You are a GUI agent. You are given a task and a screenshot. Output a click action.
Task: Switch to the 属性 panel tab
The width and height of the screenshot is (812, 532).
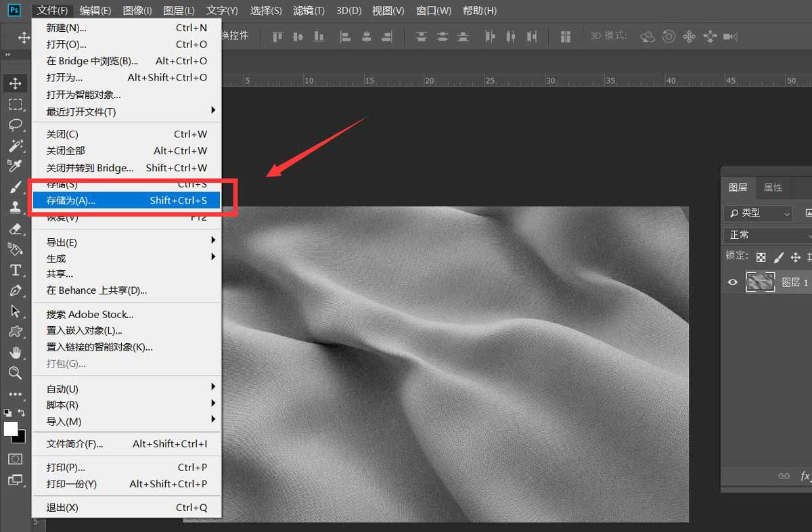[773, 187]
